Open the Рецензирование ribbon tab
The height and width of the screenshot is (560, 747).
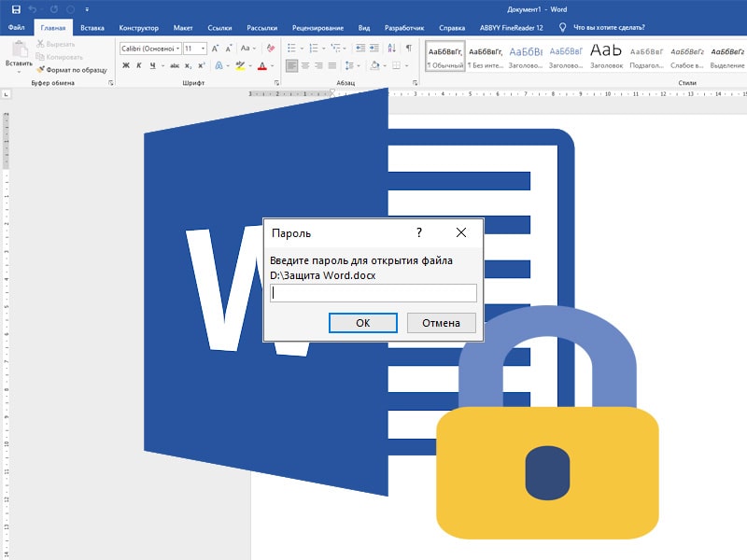[x=317, y=28]
